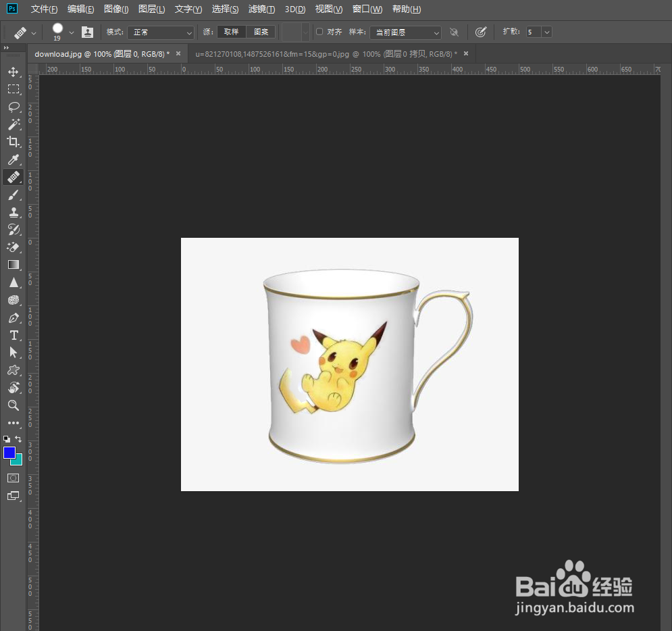Select the Hand tool

(14, 388)
